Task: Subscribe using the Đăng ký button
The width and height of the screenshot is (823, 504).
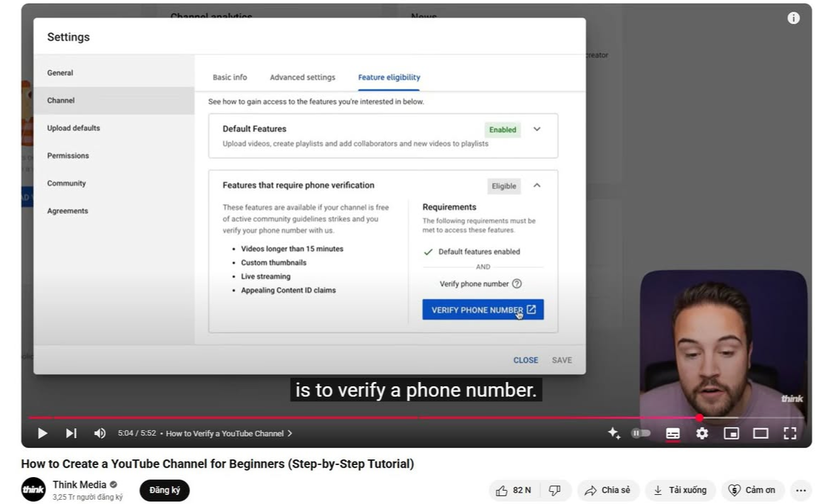Action: [x=165, y=490]
